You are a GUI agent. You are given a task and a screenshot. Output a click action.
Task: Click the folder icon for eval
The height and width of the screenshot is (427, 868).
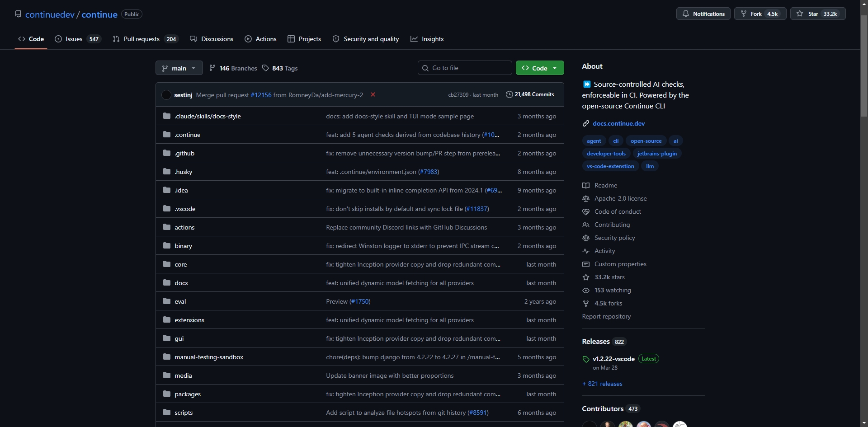(167, 301)
